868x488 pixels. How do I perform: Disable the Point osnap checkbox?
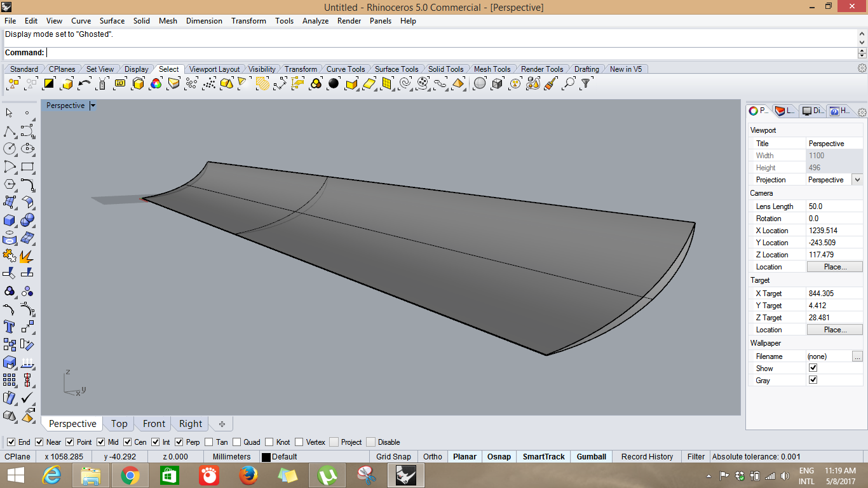(x=69, y=442)
